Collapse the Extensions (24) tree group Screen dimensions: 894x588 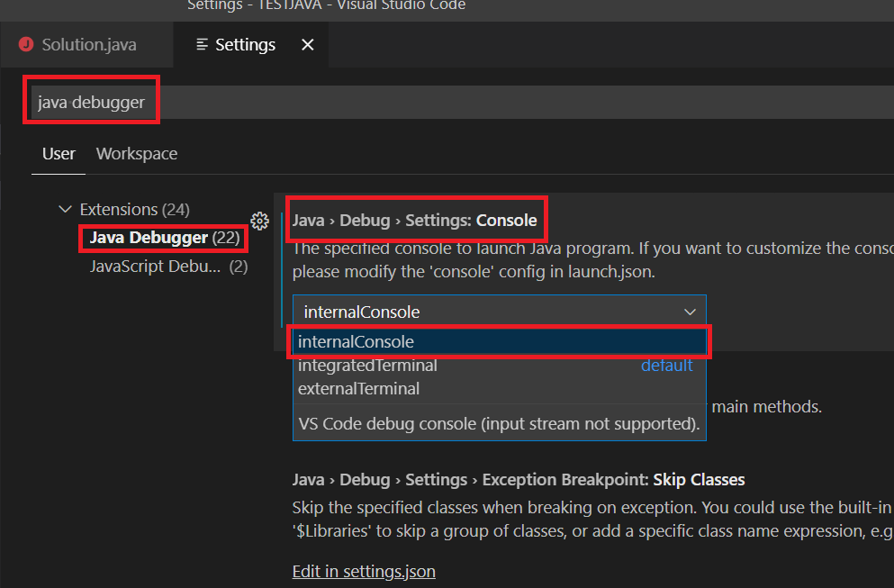(66, 209)
